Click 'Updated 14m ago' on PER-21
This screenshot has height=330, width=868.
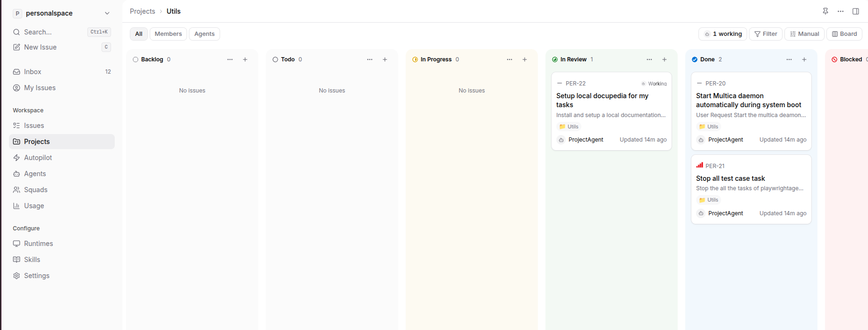(x=783, y=213)
